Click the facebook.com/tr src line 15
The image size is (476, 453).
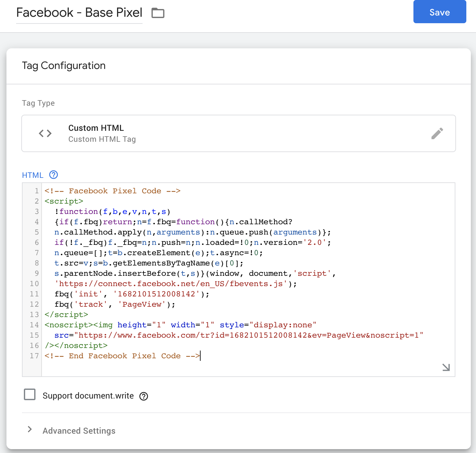pyautogui.click(x=239, y=335)
